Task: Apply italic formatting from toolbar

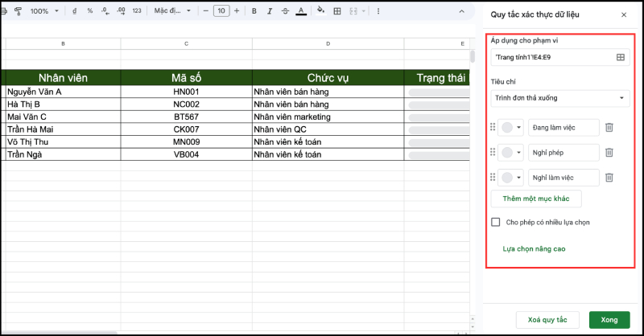Action: pos(269,11)
